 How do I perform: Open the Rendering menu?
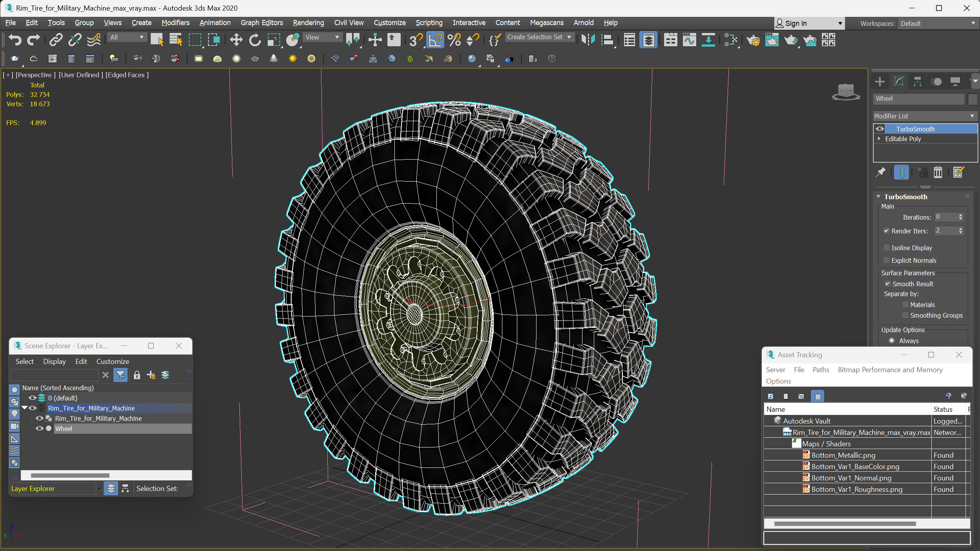[308, 23]
